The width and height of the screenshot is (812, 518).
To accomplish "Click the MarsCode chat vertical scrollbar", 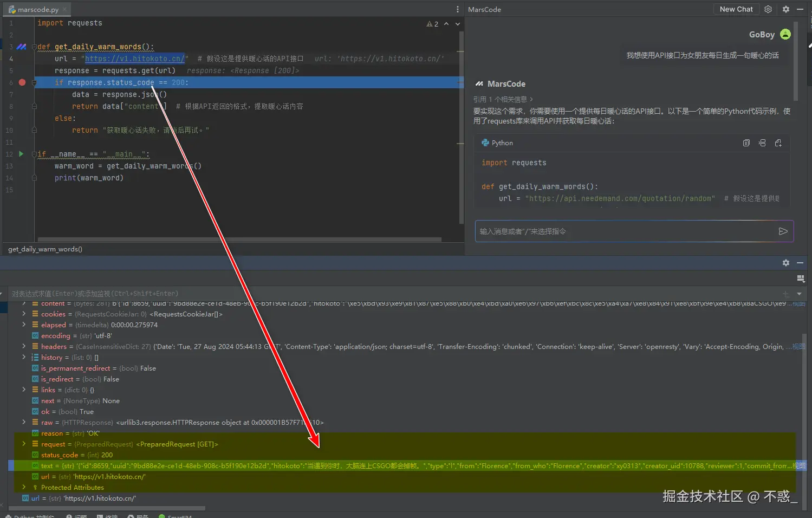I will pyautogui.click(x=795, y=61).
